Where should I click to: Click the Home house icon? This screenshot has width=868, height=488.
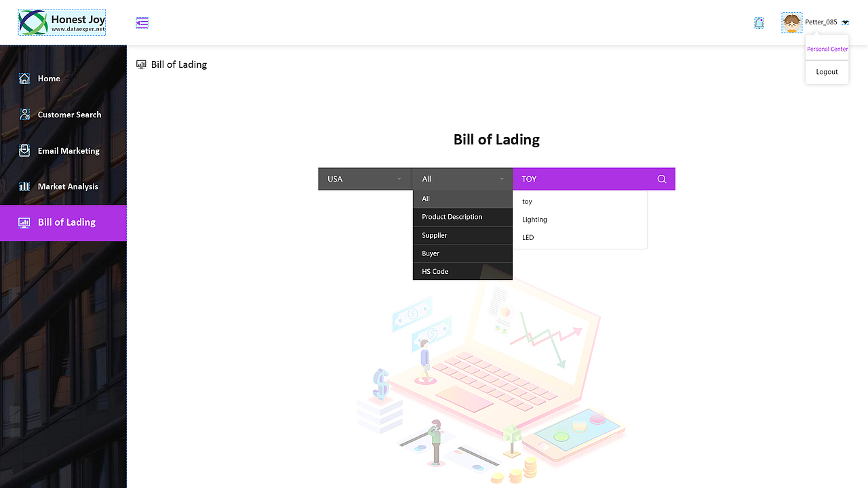[x=24, y=79]
